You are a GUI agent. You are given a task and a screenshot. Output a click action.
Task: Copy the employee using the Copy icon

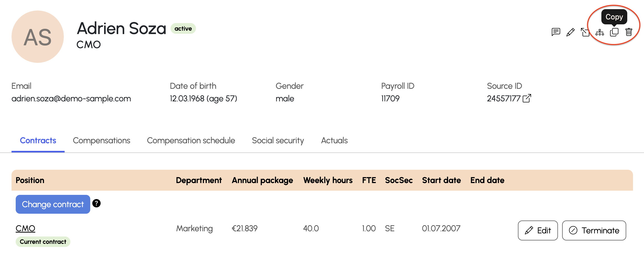pyautogui.click(x=614, y=32)
